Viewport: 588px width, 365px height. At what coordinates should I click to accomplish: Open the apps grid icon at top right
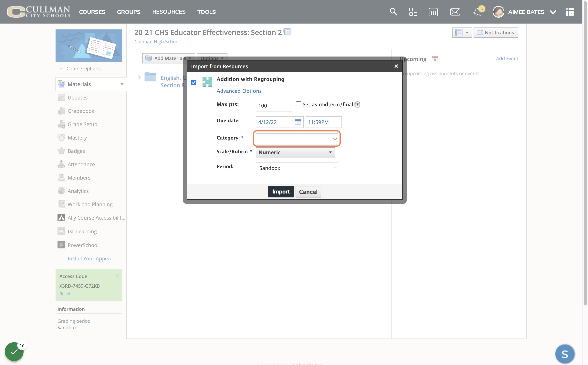click(570, 12)
